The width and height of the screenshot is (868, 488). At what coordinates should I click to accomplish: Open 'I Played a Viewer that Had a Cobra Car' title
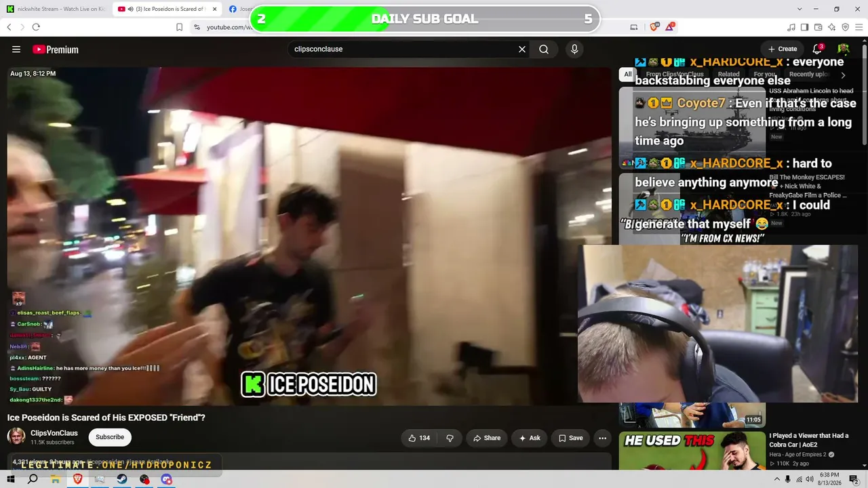coord(809,440)
